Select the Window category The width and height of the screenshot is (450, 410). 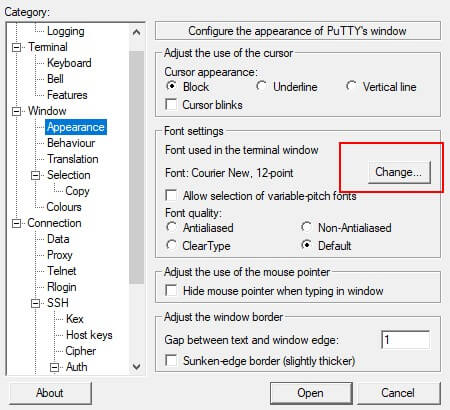(x=47, y=111)
